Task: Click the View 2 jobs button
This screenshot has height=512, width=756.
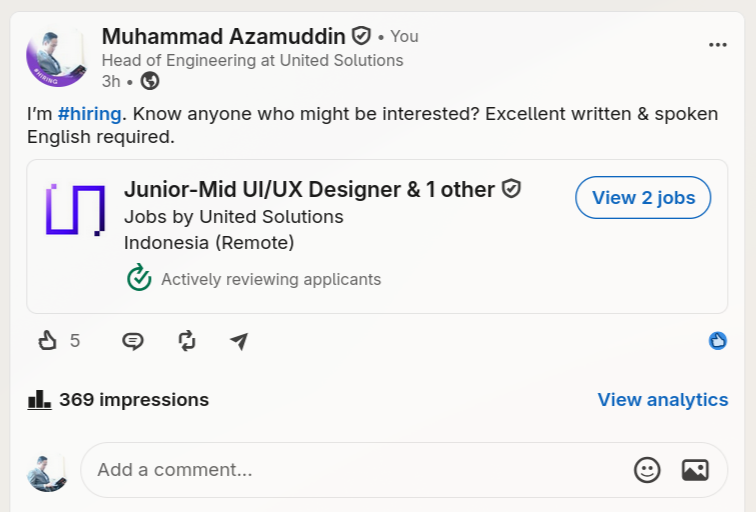Action: [x=643, y=198]
